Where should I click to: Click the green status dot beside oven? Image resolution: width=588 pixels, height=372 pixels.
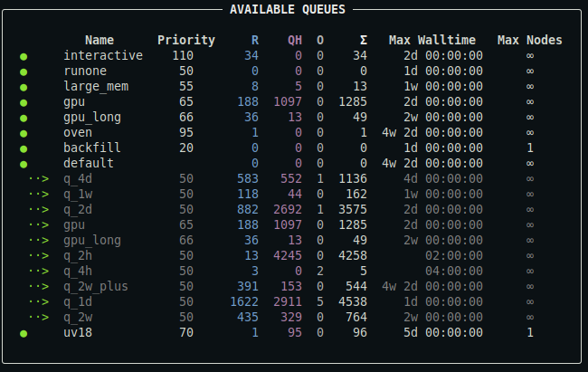click(x=24, y=134)
